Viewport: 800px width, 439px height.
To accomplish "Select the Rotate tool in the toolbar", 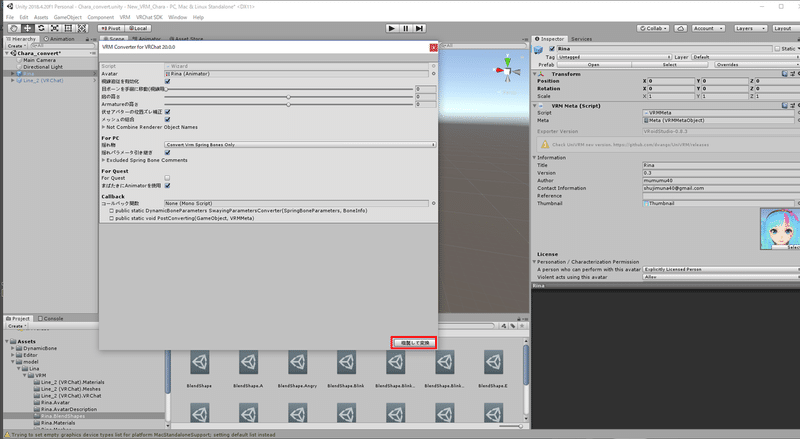I will 41,29.
